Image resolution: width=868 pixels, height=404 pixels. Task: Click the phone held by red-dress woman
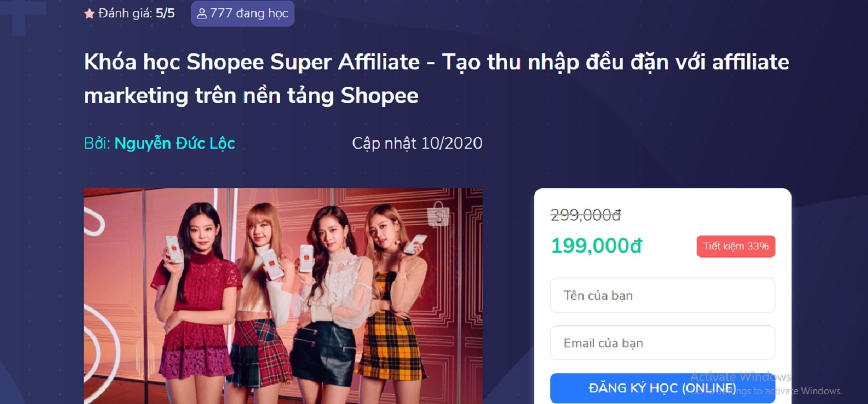(174, 249)
